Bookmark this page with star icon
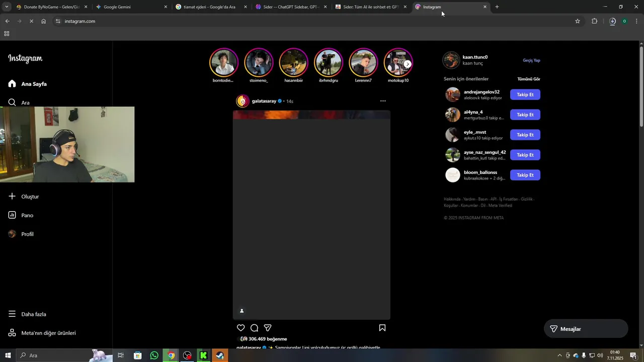 click(578, 21)
